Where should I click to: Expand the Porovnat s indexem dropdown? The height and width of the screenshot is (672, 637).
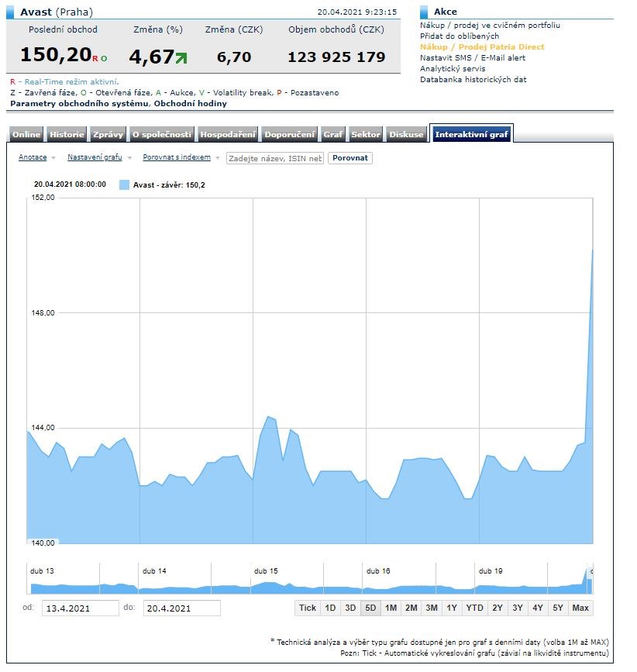[x=181, y=157]
